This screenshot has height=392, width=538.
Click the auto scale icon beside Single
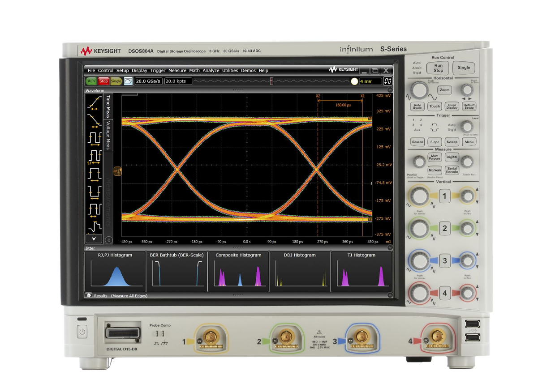[x=129, y=81]
